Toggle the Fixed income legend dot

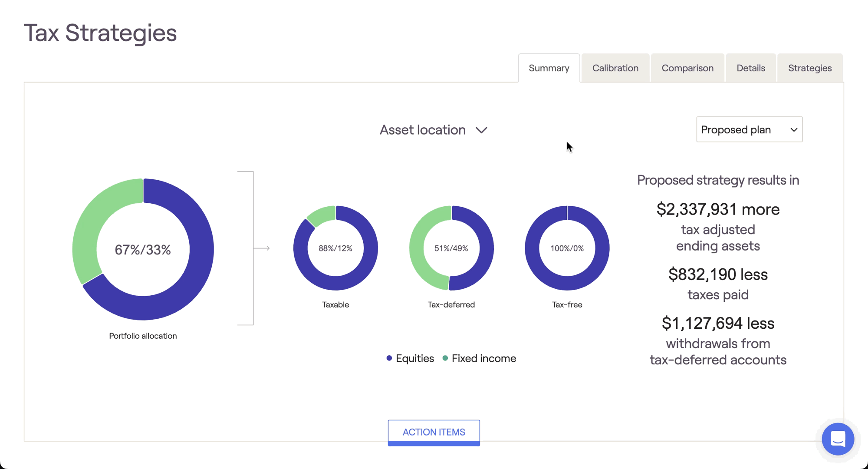coord(445,358)
